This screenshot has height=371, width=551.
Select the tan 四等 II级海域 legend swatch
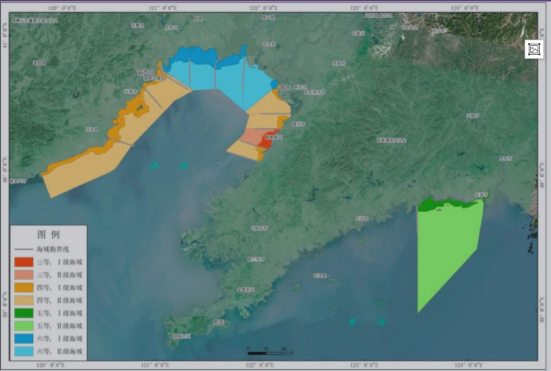24,300
